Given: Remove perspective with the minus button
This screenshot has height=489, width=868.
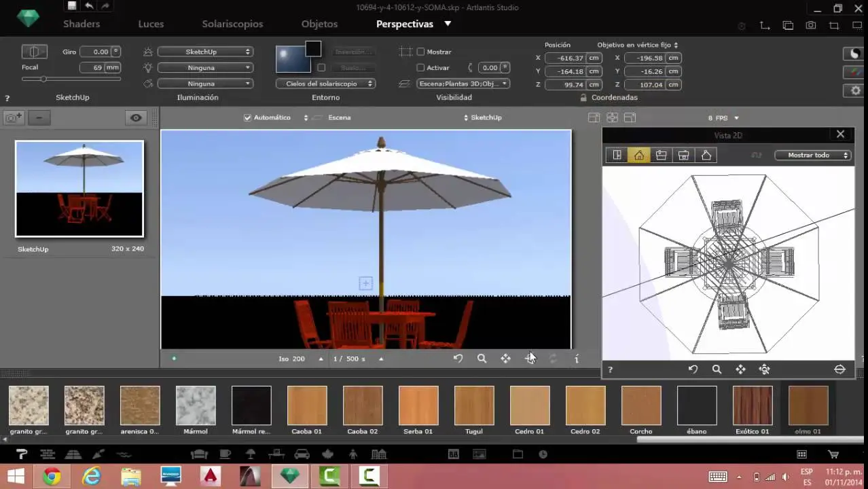Looking at the screenshot, I should (39, 117).
